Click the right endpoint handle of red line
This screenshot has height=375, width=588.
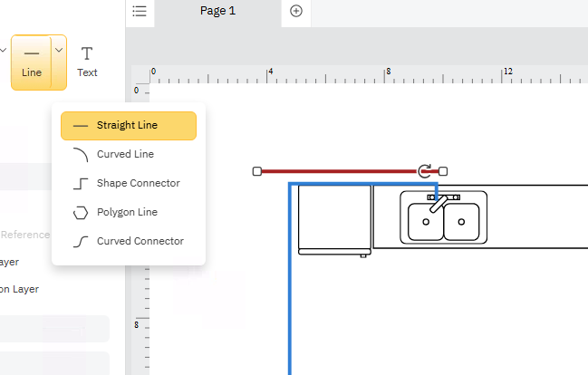point(443,171)
